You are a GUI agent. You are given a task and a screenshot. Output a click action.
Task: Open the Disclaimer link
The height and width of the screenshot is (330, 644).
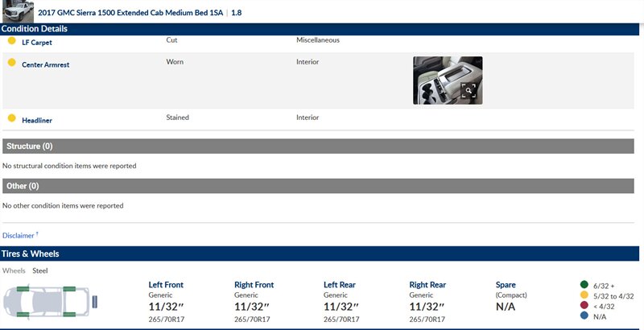pyautogui.click(x=19, y=235)
